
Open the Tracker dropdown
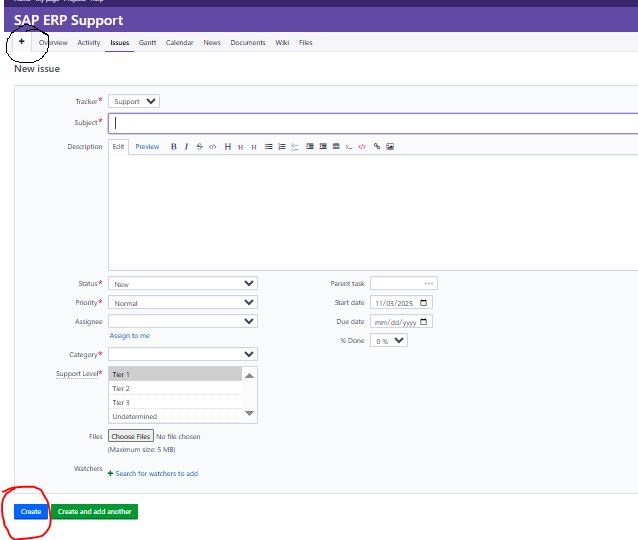click(x=134, y=101)
